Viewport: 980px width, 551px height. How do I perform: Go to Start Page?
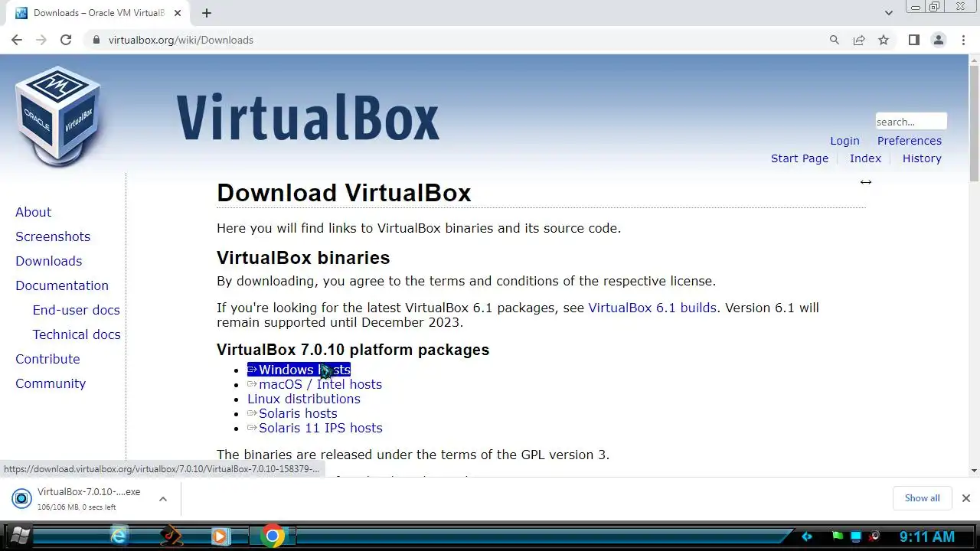pyautogui.click(x=799, y=158)
